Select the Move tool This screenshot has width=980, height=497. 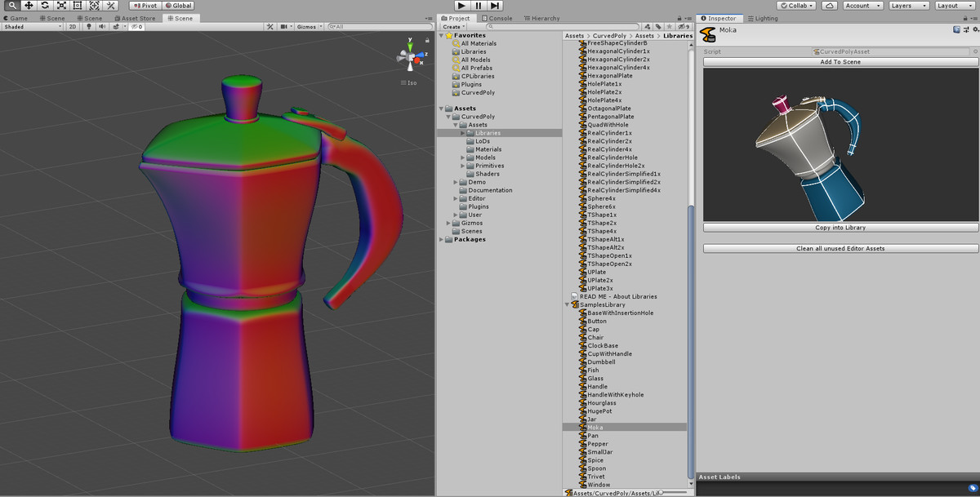(28, 5)
